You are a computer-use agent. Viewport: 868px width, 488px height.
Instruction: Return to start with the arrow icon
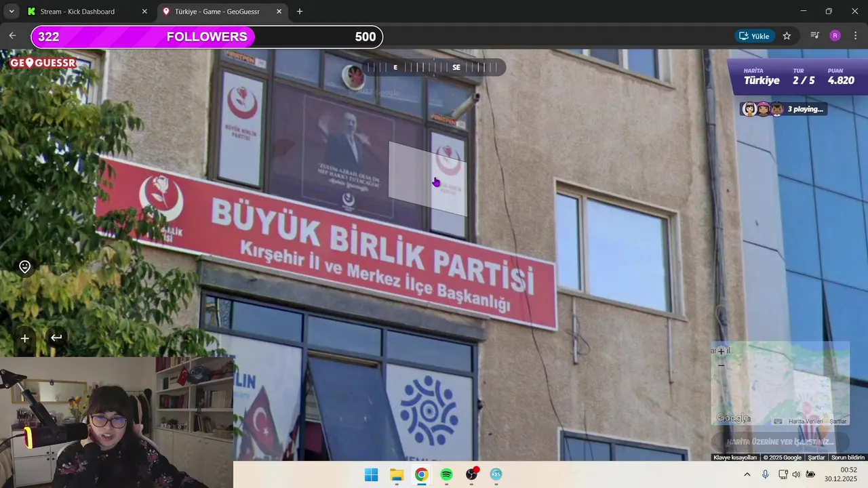pyautogui.click(x=56, y=338)
